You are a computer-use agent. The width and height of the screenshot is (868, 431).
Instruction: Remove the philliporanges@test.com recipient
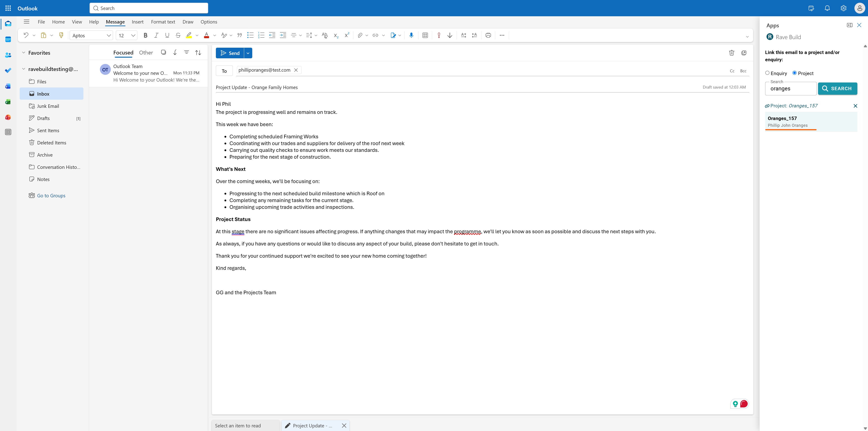296,70
